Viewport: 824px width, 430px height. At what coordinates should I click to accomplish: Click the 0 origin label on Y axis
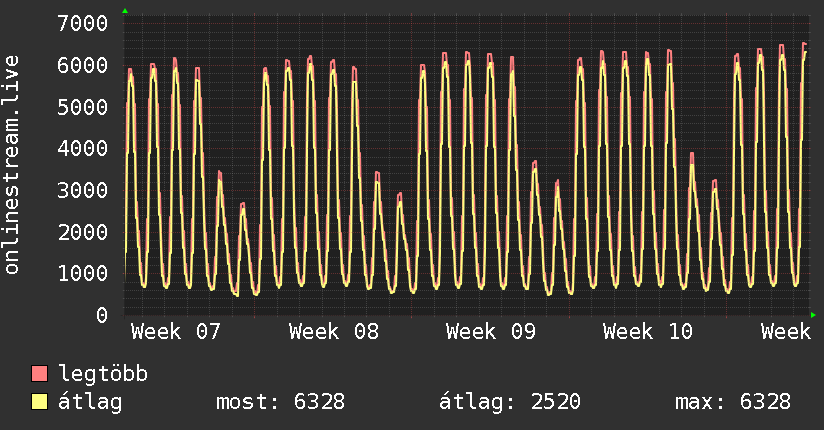pos(101,315)
